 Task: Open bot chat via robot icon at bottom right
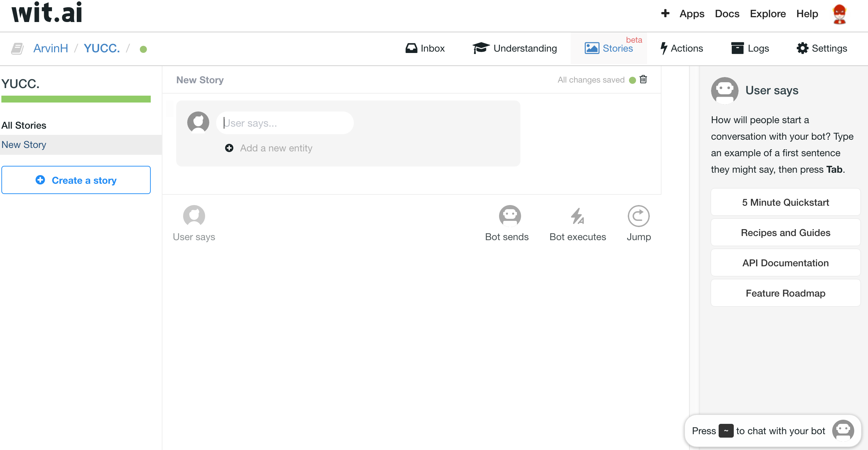click(843, 431)
